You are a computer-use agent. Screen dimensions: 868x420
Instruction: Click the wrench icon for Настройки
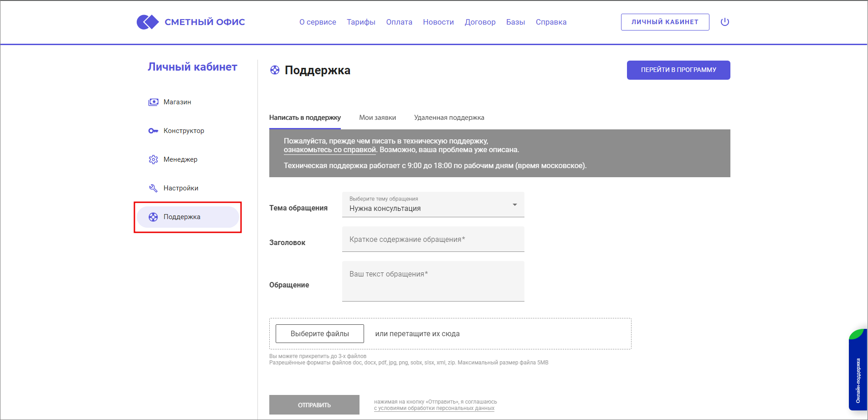(x=153, y=188)
